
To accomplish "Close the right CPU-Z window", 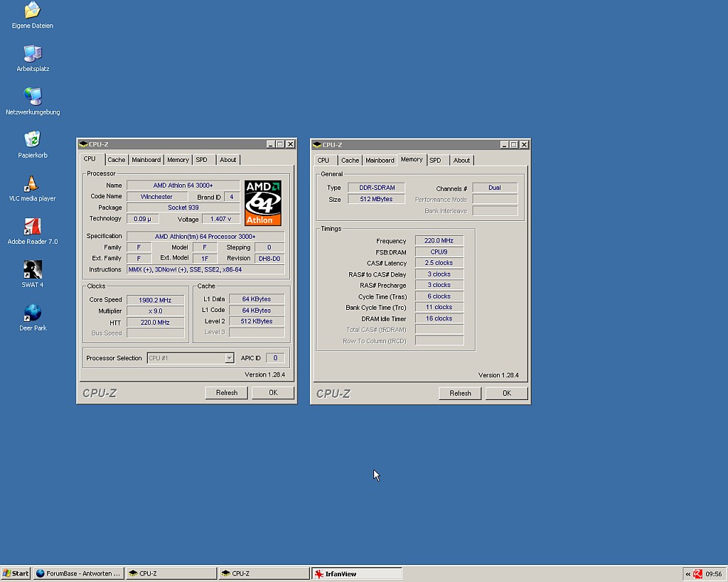I will click(x=524, y=145).
